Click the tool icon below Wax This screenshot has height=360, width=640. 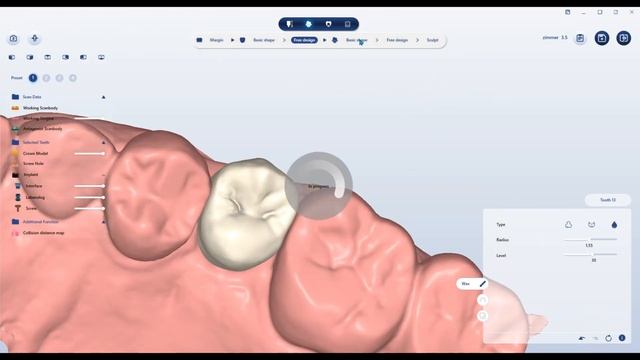482,300
